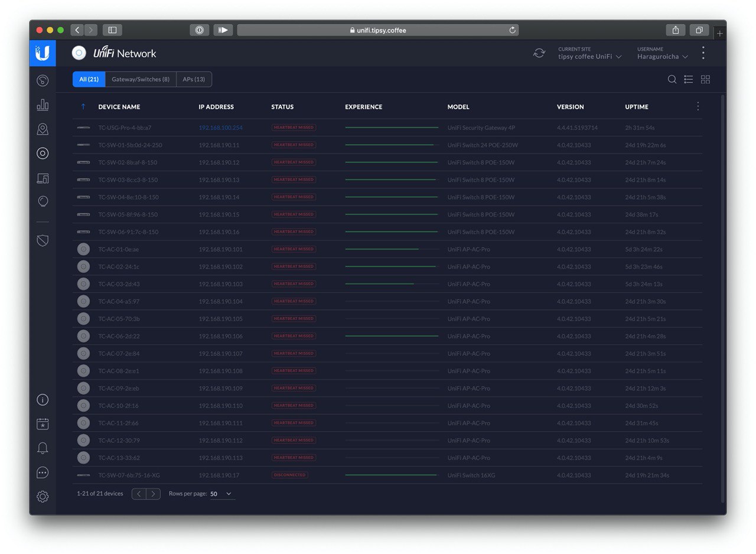Click the experience bar for TC-AC-02-24:1c
Viewport: 756px width, 554px height.
tap(392, 266)
